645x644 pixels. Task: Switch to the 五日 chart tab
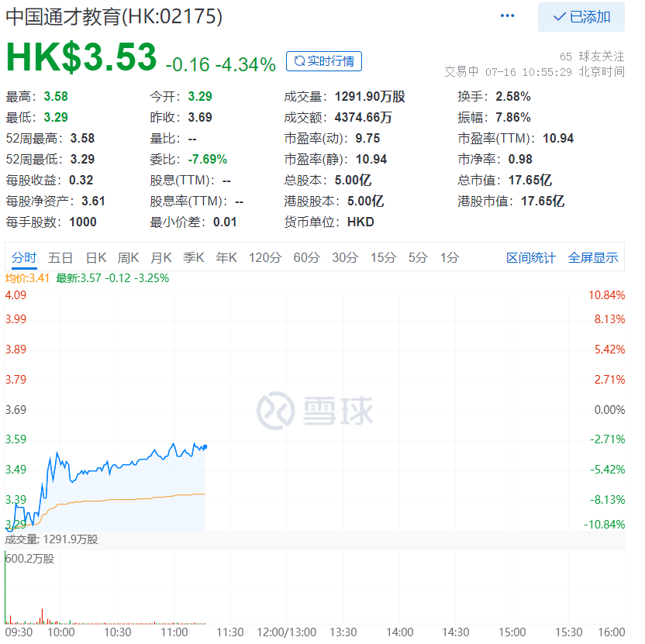click(x=60, y=258)
